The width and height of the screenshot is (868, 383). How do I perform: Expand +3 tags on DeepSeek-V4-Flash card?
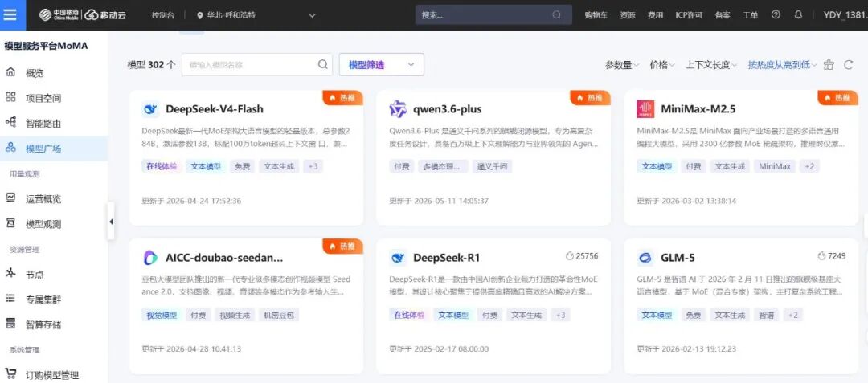tap(313, 166)
